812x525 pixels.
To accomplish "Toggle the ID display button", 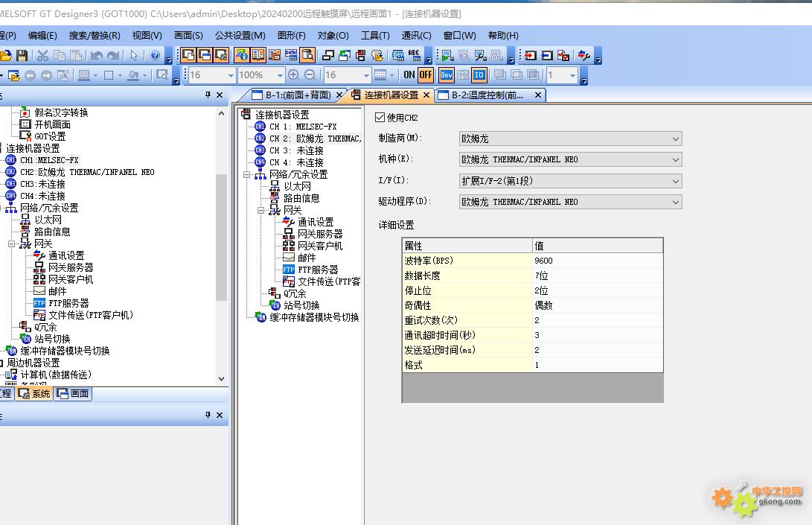I will (479, 75).
